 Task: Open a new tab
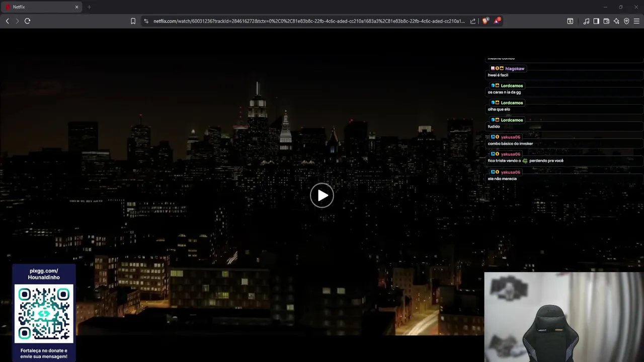click(x=89, y=7)
